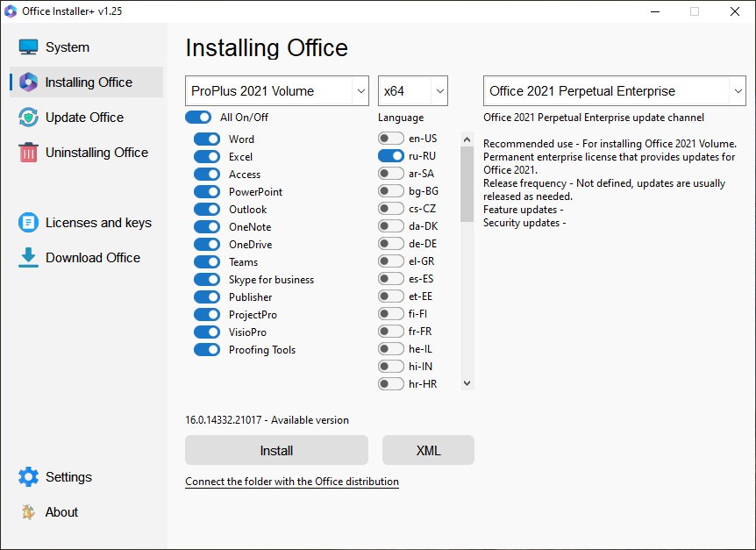Viewport: 756px width, 550px height.
Task: Open the System section
Action: [x=68, y=47]
